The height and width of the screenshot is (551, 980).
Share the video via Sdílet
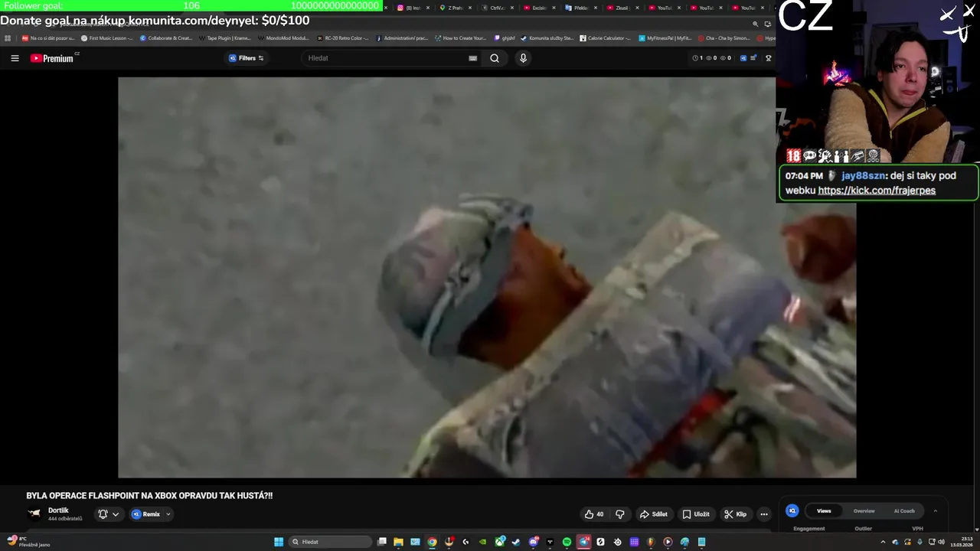click(x=654, y=514)
